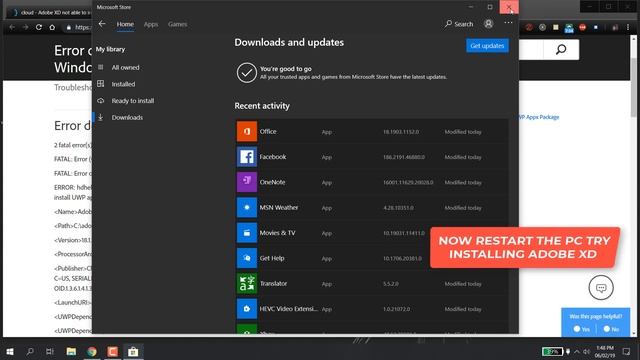Switch to the Home tab

tap(125, 24)
